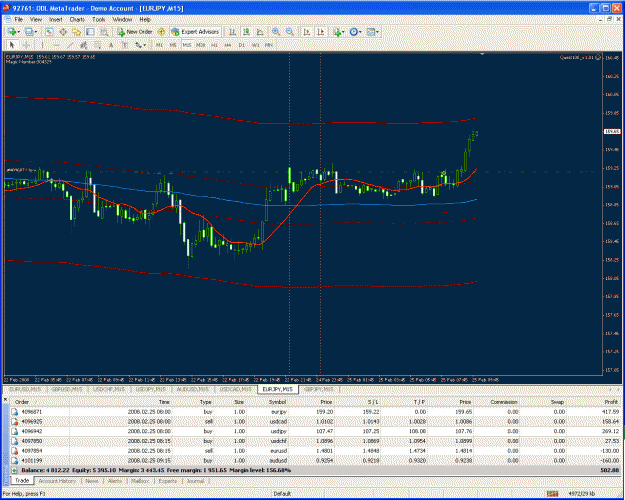Open the View menu
This screenshot has width=625, height=500.
point(36,19)
